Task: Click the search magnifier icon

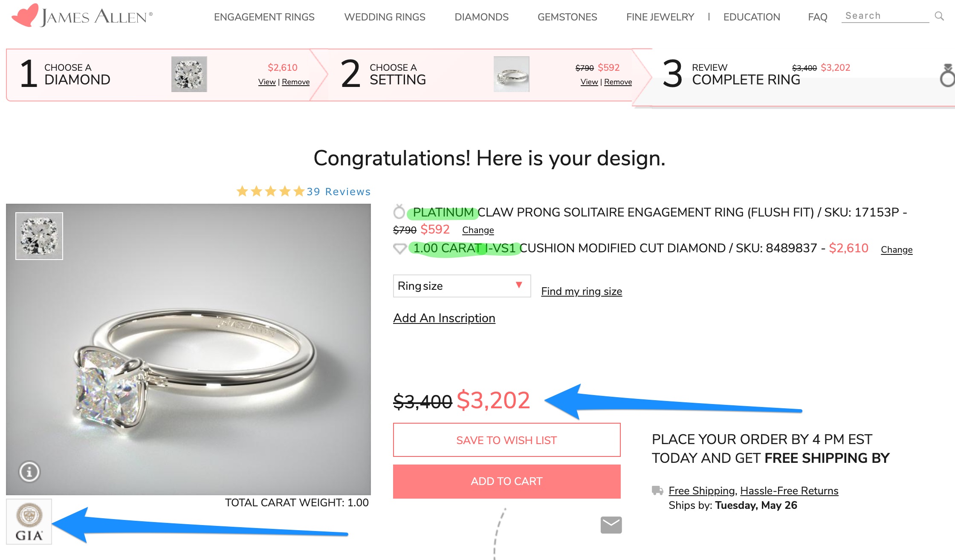Action: click(939, 16)
